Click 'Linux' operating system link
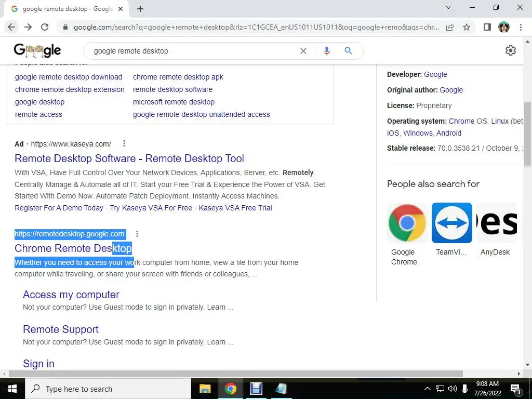 [500, 121]
